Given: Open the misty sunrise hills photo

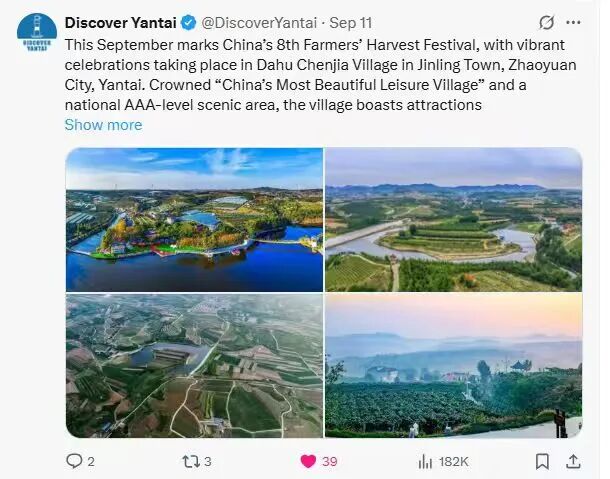Looking at the screenshot, I should click(x=454, y=366).
